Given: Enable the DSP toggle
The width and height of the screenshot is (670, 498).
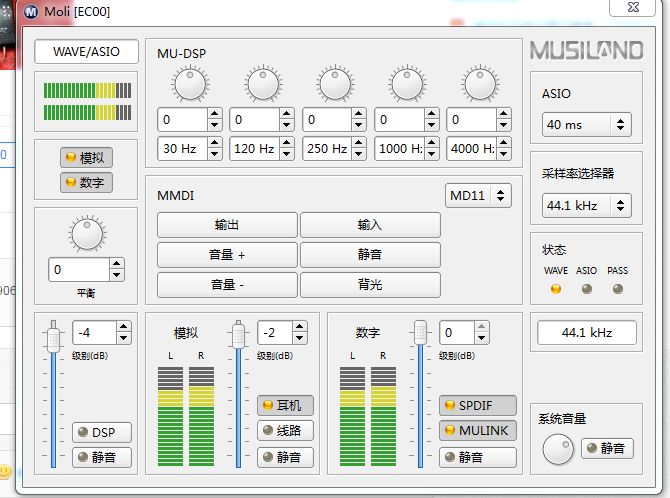Looking at the screenshot, I should pyautogui.click(x=102, y=432).
